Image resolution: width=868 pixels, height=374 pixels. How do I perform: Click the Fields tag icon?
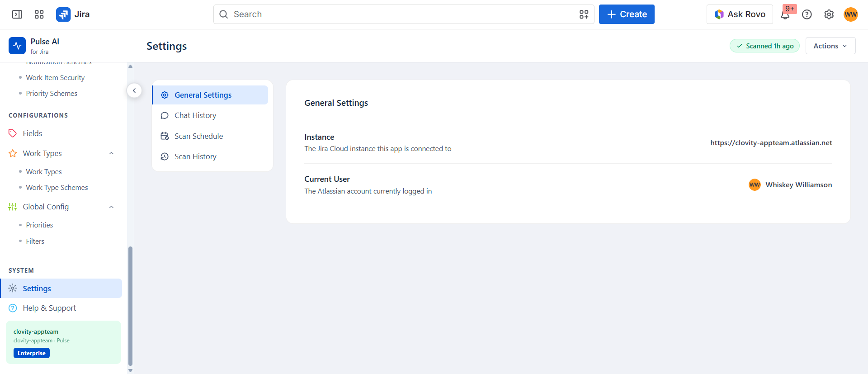point(13,133)
